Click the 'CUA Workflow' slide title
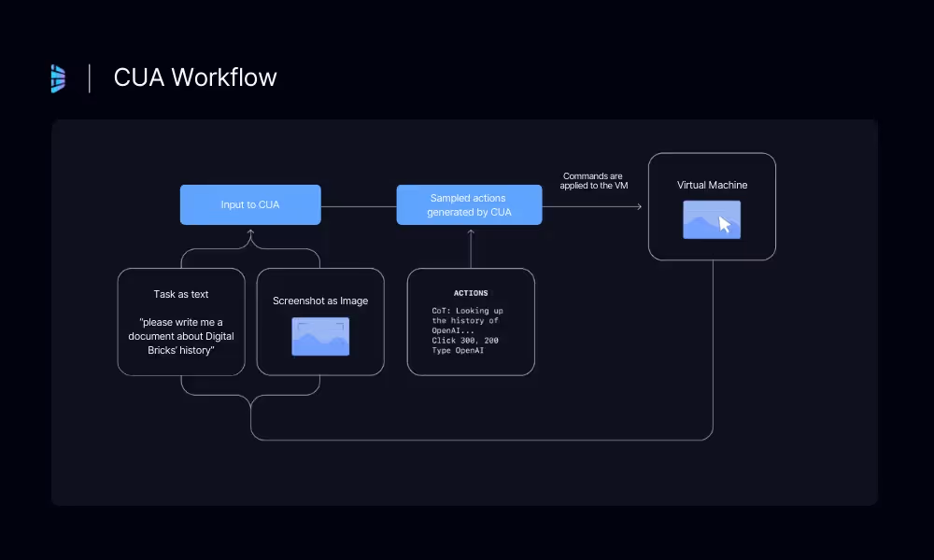 (195, 77)
